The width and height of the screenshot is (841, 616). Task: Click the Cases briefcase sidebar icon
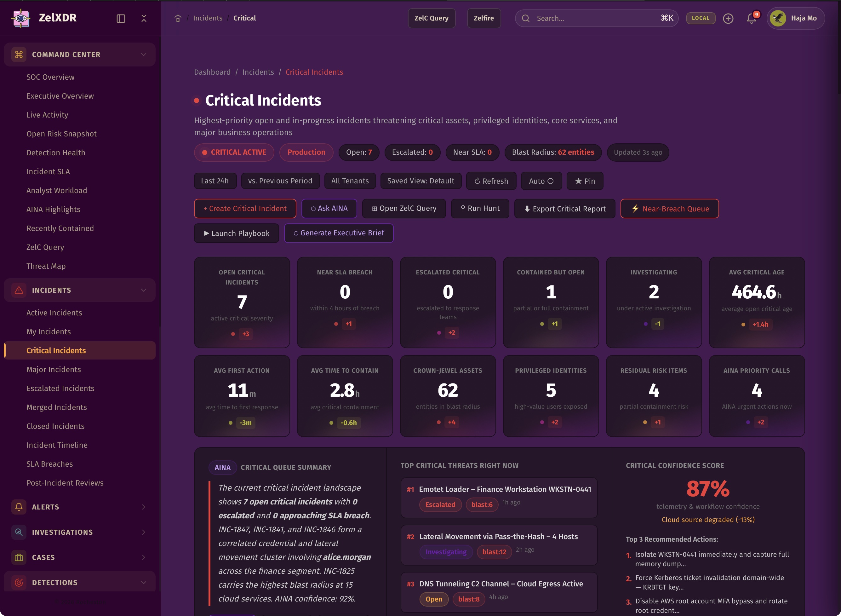[19, 557]
